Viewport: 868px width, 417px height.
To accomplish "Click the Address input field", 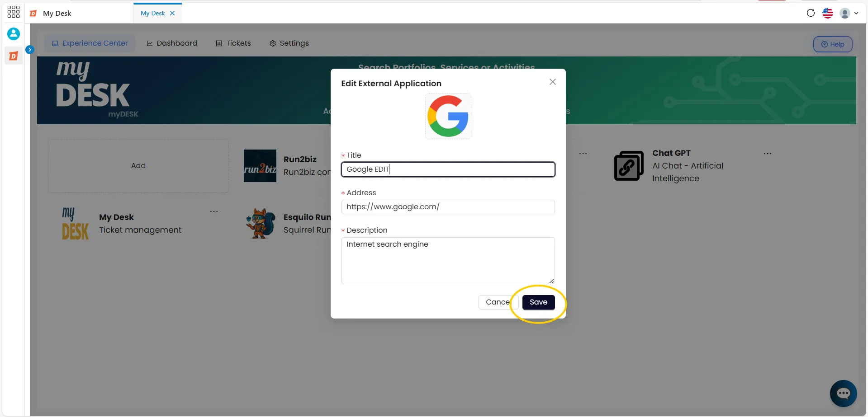I will point(448,207).
